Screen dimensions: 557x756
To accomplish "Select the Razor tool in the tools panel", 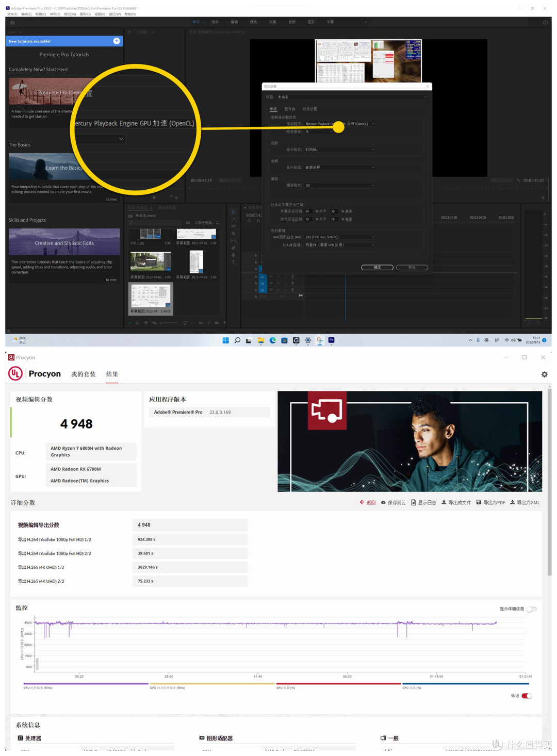I will pyautogui.click(x=234, y=234).
